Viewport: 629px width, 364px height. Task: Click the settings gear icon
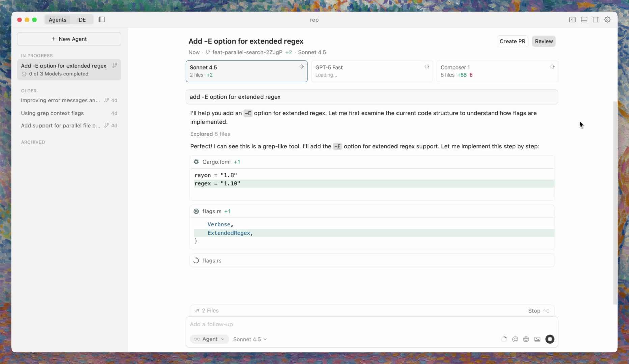pyautogui.click(x=607, y=20)
